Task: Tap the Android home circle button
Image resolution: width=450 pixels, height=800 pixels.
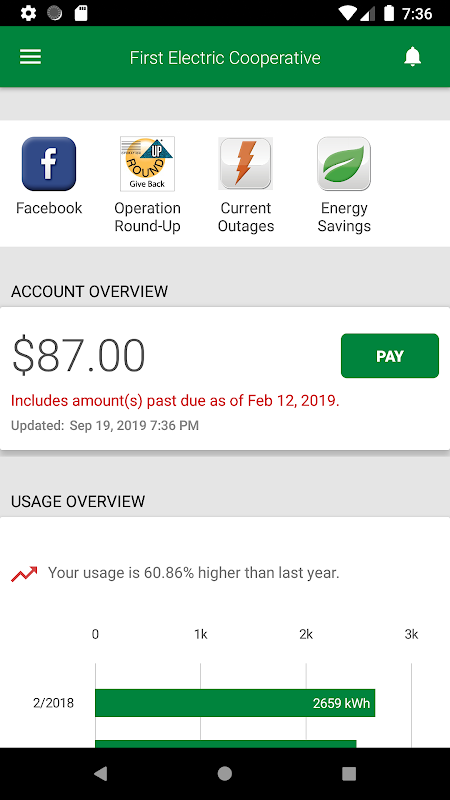Action: 224,774
